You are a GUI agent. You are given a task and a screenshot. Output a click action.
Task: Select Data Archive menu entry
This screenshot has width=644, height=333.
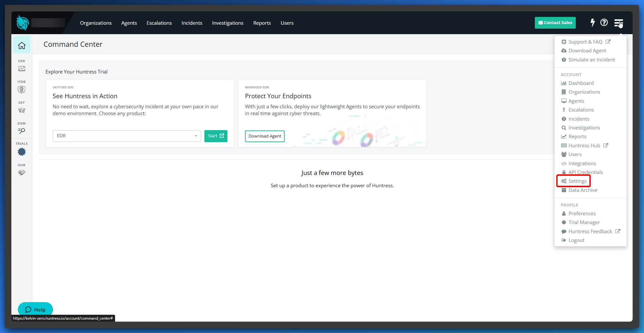(579, 190)
